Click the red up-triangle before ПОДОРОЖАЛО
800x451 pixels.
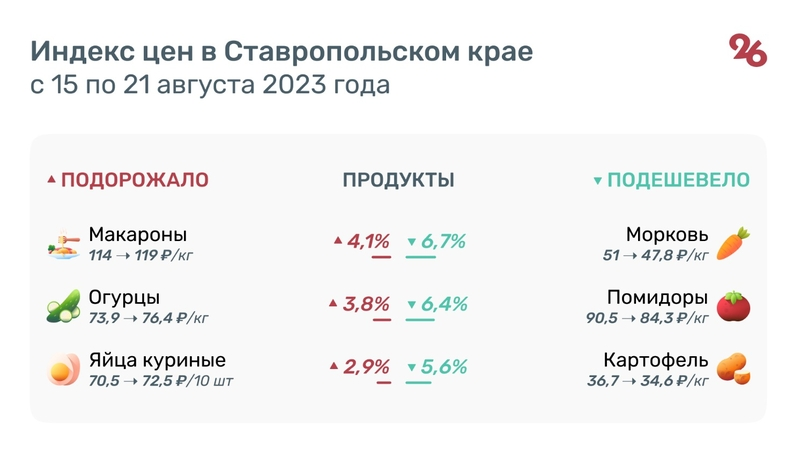pyautogui.click(x=51, y=180)
